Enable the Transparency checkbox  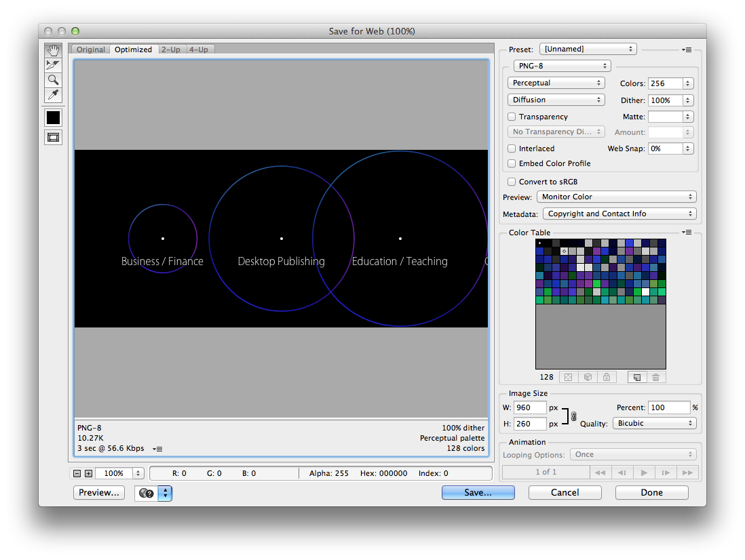(x=512, y=117)
